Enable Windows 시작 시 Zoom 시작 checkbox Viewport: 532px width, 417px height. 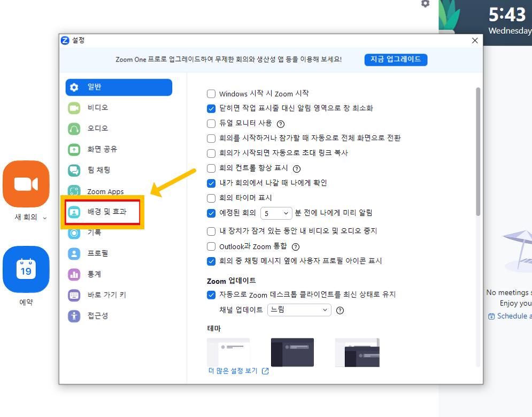211,94
